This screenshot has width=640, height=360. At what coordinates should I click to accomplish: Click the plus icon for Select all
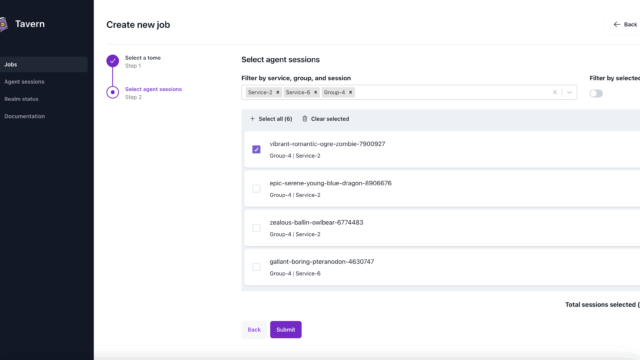click(252, 119)
